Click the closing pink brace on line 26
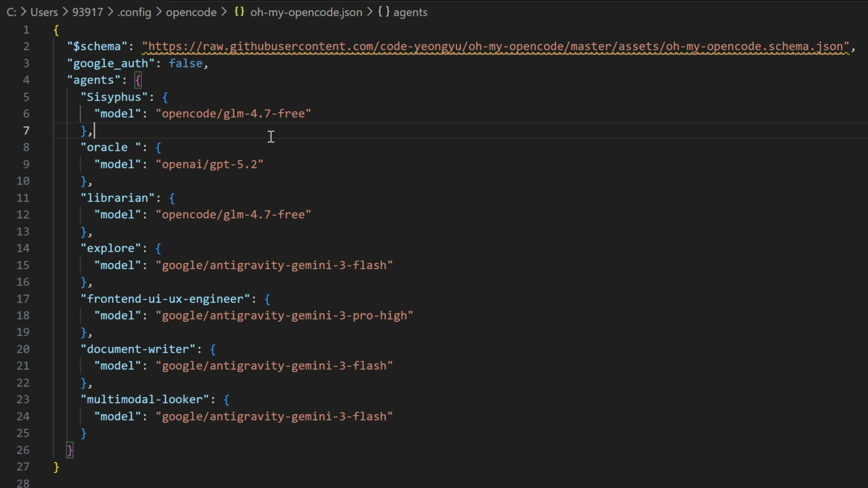 pyautogui.click(x=70, y=450)
